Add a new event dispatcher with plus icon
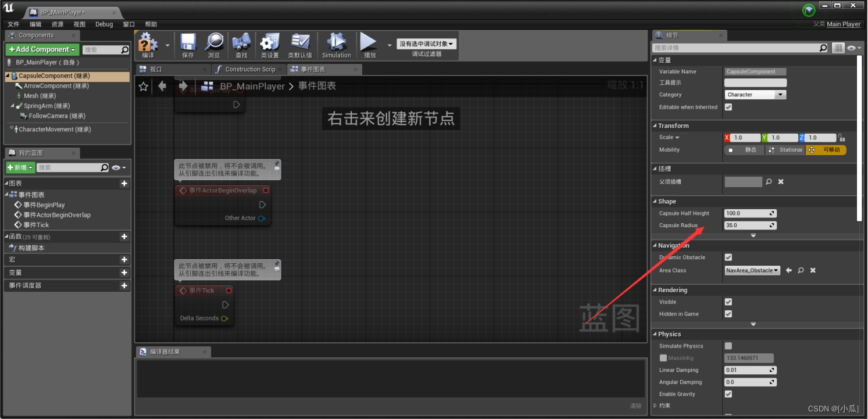 [x=124, y=285]
